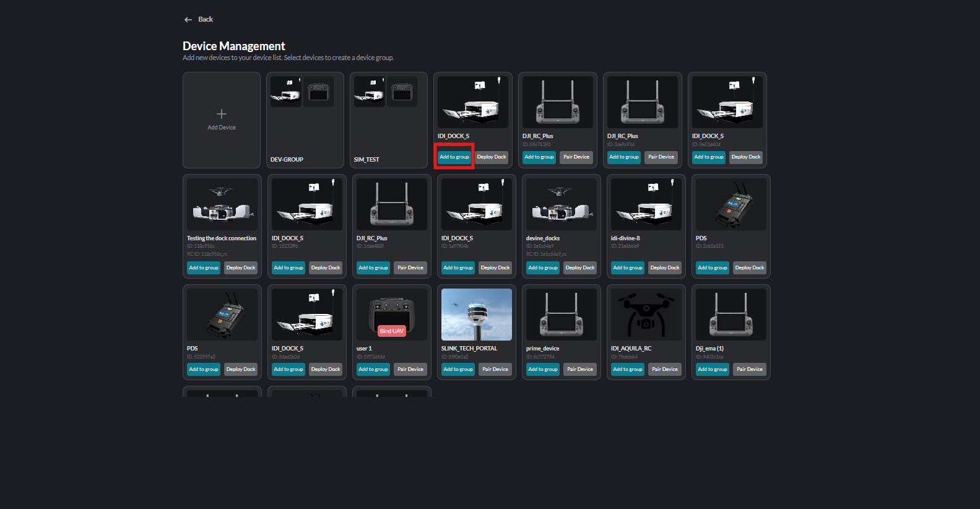
Task: Click the 'Add Device' label
Action: coord(222,128)
